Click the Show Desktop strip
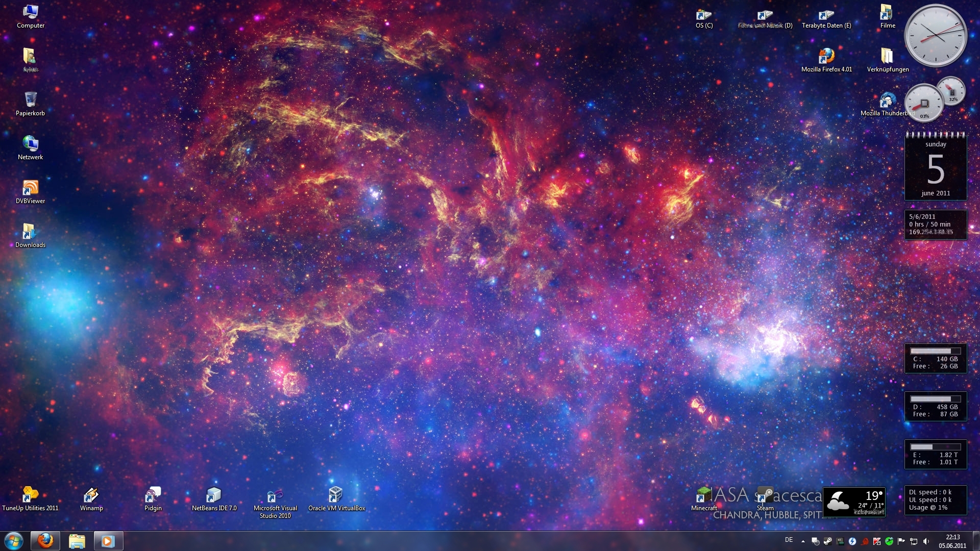 coord(976,541)
